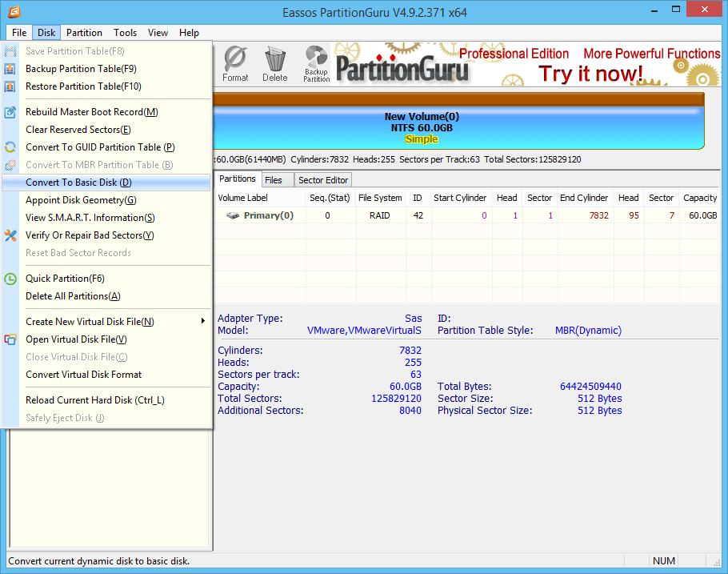
Task: Maximize the PartitionGuru window
Action: pos(676,10)
